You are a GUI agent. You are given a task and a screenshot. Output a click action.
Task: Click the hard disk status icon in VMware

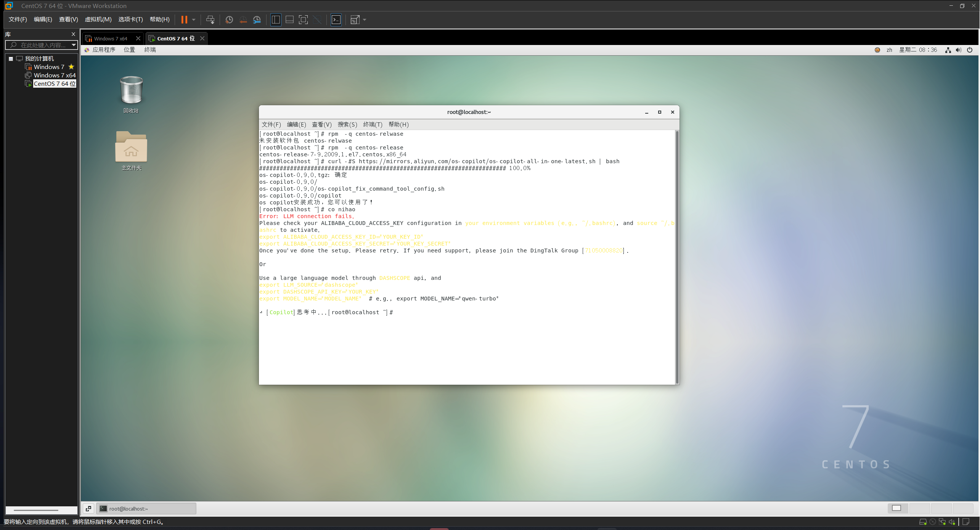[923, 522]
